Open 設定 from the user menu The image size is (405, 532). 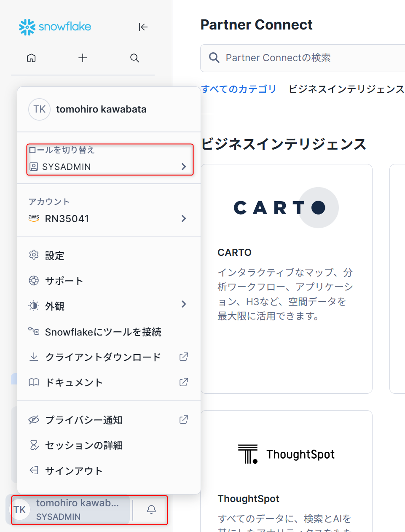point(109,255)
